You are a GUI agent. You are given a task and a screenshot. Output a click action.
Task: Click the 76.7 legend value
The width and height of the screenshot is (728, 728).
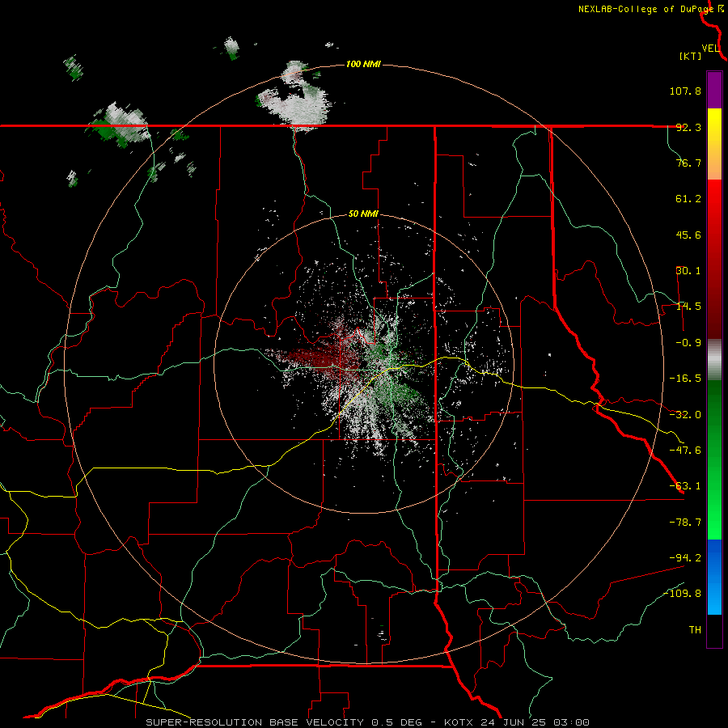(688, 163)
